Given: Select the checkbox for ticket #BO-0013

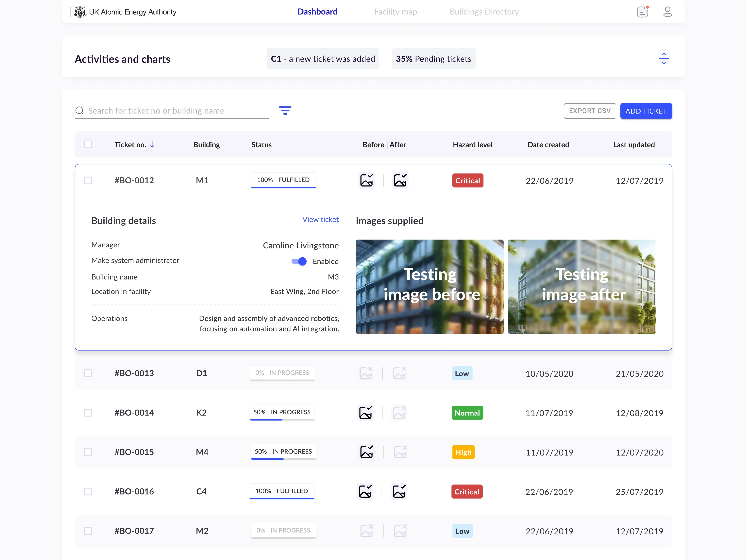Looking at the screenshot, I should click(88, 373).
